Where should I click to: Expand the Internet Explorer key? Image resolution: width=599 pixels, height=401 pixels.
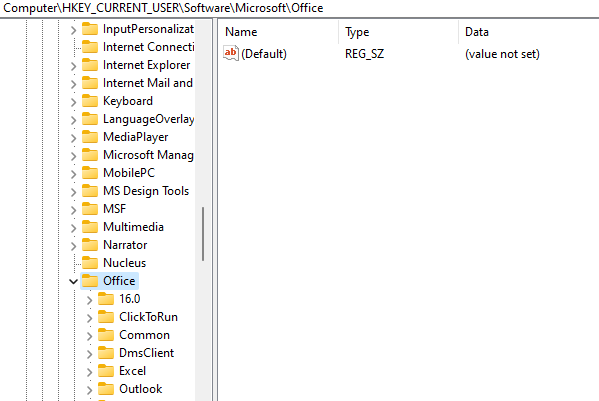coord(73,66)
